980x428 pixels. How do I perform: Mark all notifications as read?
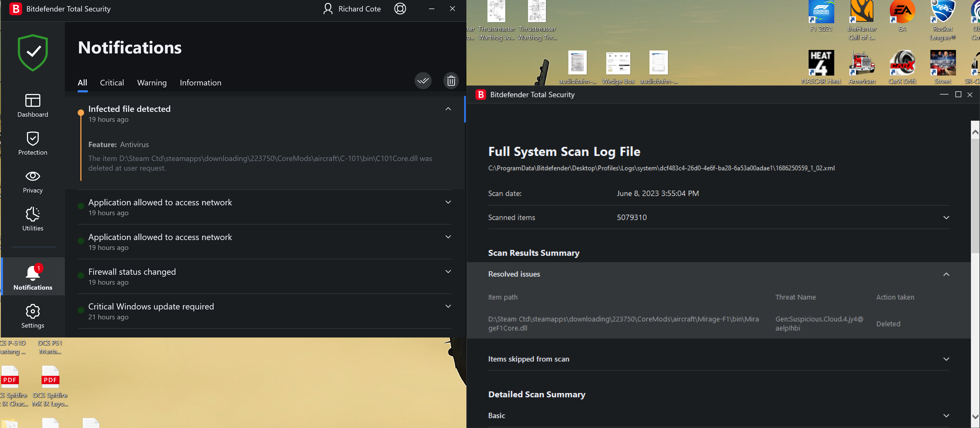click(423, 81)
